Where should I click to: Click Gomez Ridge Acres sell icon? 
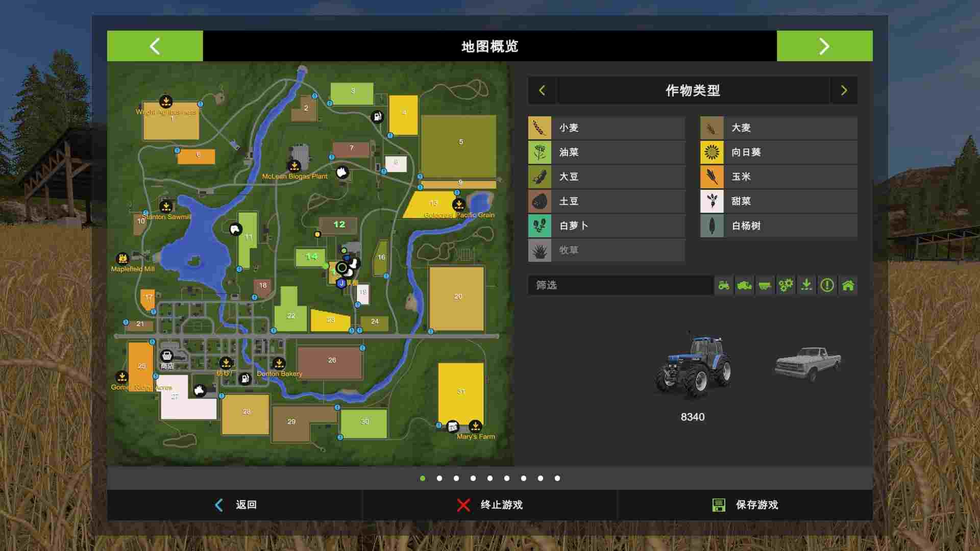click(121, 377)
